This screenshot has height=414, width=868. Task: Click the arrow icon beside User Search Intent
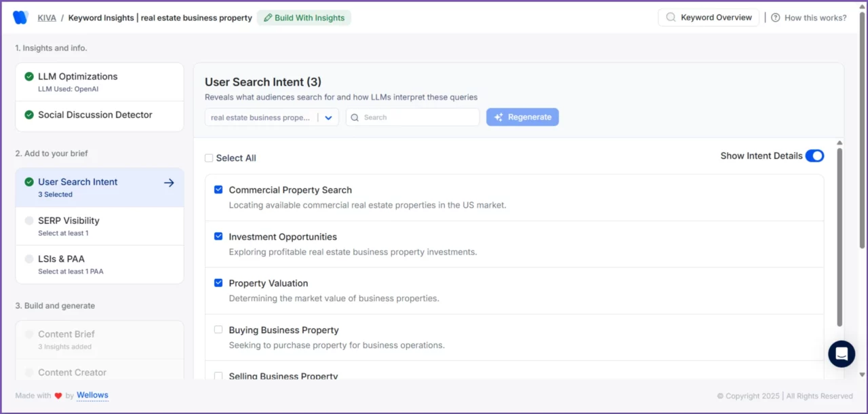169,183
